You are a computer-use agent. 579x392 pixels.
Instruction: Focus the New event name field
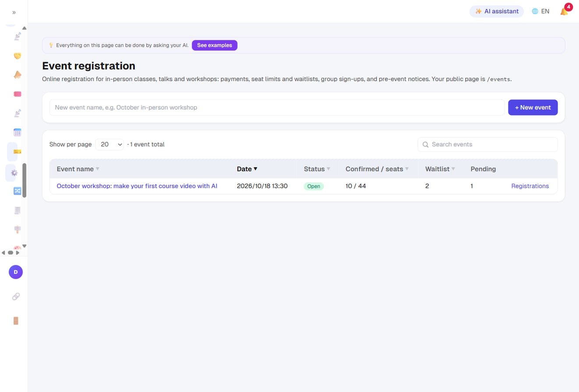tap(277, 107)
